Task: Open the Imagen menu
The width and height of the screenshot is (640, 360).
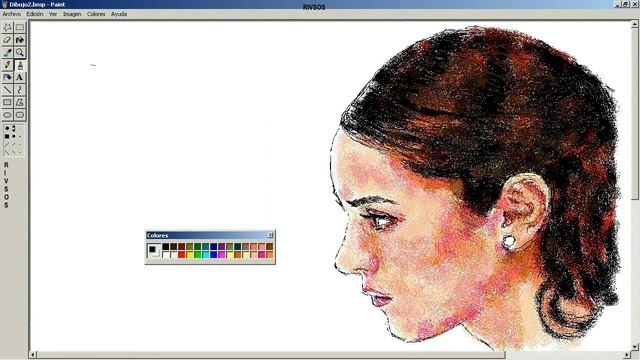Action: [x=72, y=14]
